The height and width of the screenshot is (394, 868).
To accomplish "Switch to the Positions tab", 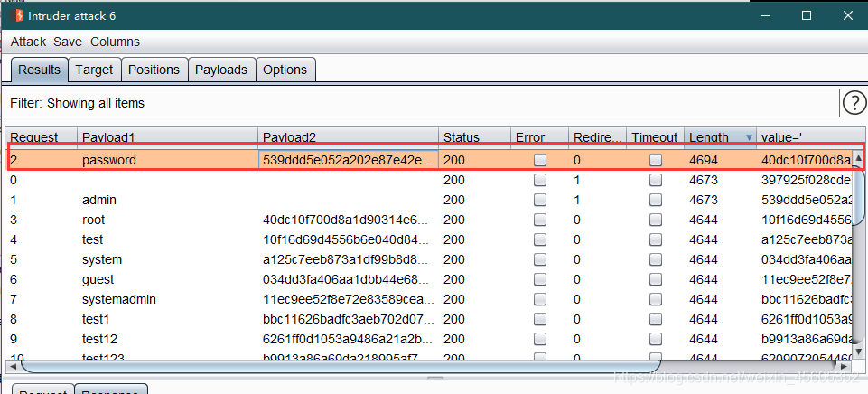I will tap(154, 70).
